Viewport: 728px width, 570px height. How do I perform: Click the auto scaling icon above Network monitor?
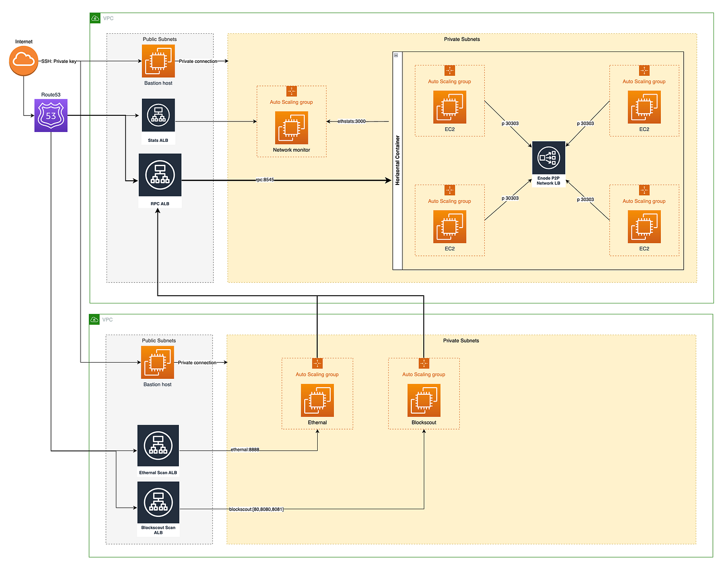click(x=292, y=91)
